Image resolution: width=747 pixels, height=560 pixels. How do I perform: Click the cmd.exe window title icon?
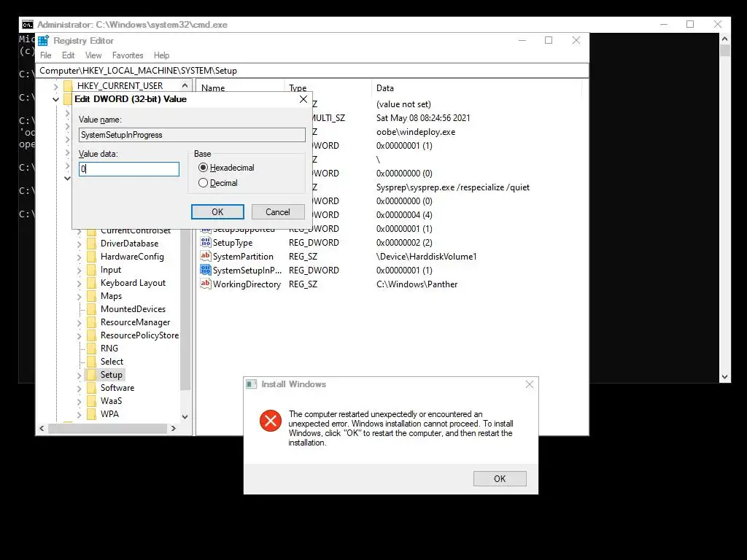click(28, 25)
